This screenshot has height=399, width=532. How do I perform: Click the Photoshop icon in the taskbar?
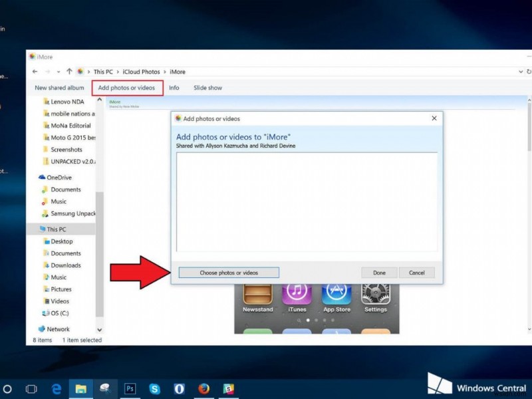coord(129,388)
